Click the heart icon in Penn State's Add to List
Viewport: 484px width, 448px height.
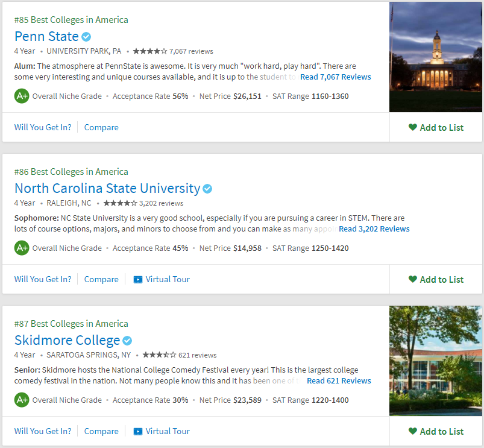point(413,127)
